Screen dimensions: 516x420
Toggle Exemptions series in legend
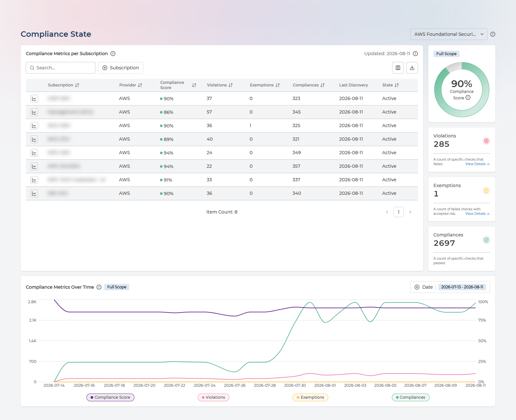pyautogui.click(x=310, y=397)
